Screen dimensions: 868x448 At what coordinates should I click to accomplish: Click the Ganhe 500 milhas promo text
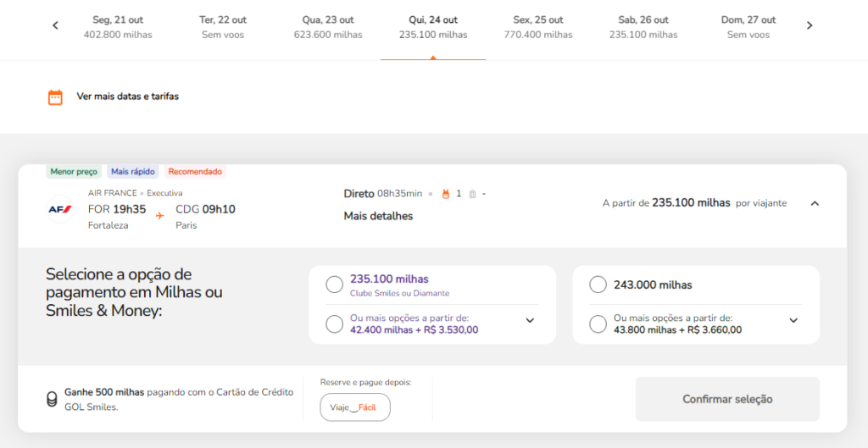tap(179, 400)
